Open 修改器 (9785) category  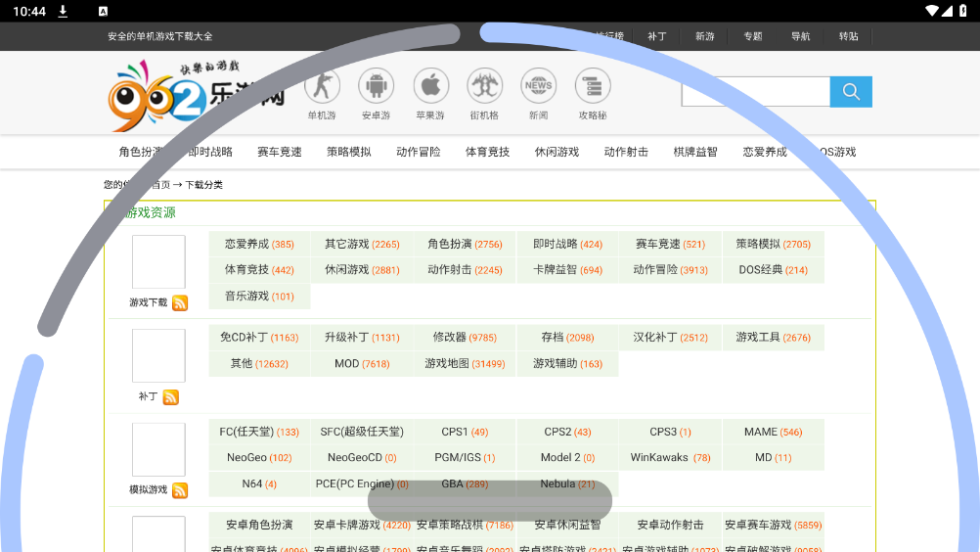click(x=465, y=338)
